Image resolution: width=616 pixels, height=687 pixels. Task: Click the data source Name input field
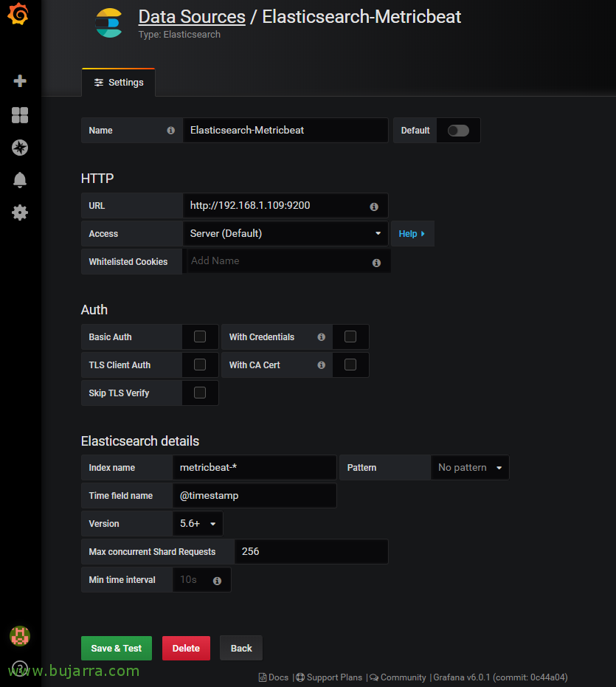(285, 130)
